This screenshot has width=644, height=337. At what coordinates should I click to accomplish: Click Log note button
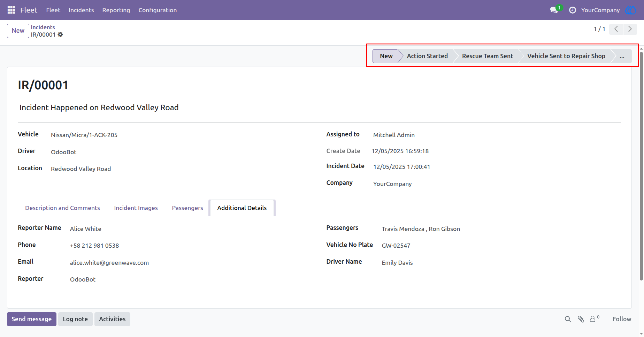75,319
